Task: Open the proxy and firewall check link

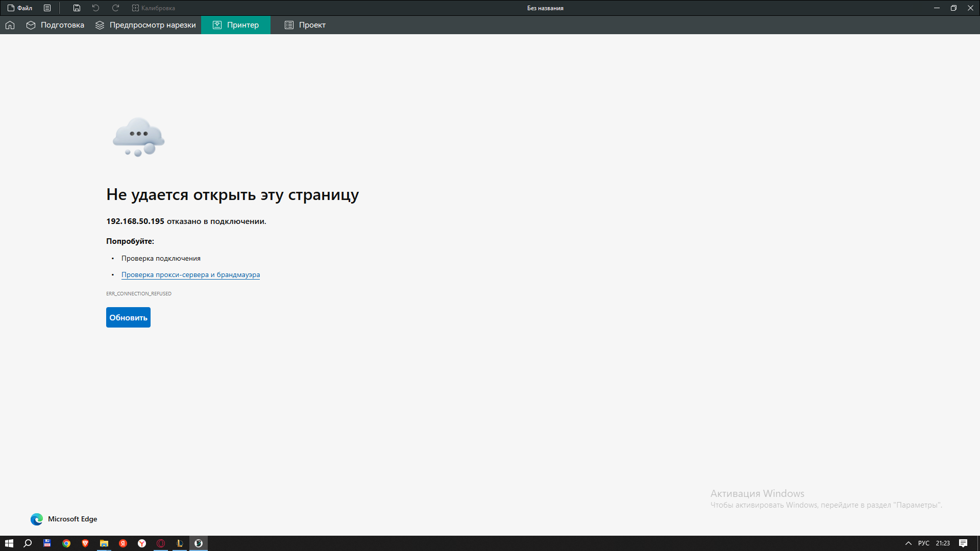Action: [x=190, y=274]
